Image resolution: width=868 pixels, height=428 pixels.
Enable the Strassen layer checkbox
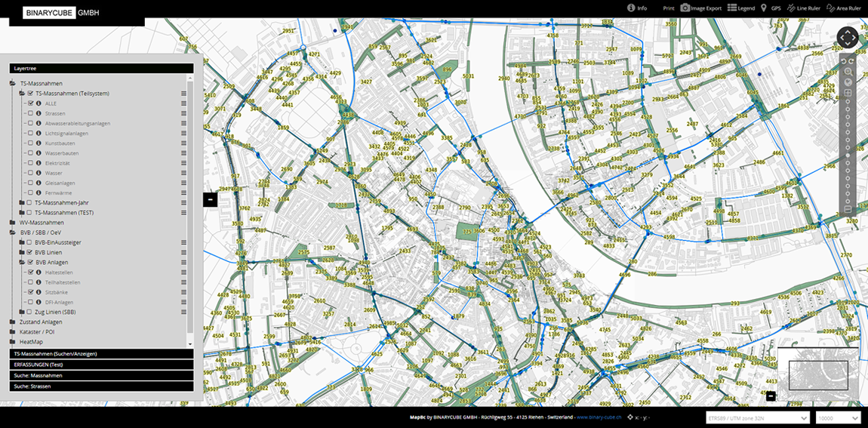point(30,113)
